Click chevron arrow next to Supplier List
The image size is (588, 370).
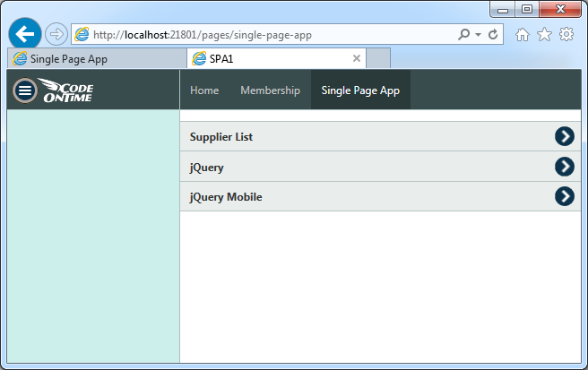565,136
